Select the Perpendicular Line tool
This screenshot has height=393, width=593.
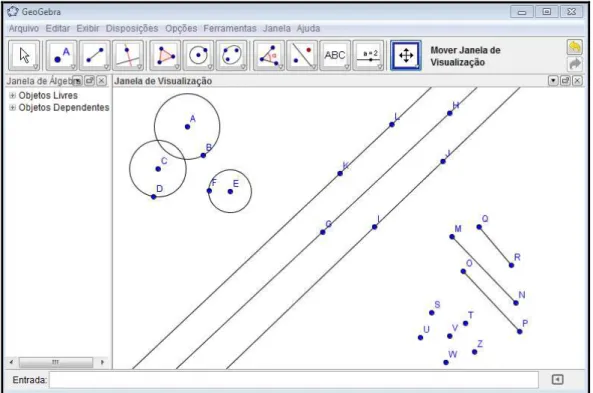pyautogui.click(x=128, y=56)
